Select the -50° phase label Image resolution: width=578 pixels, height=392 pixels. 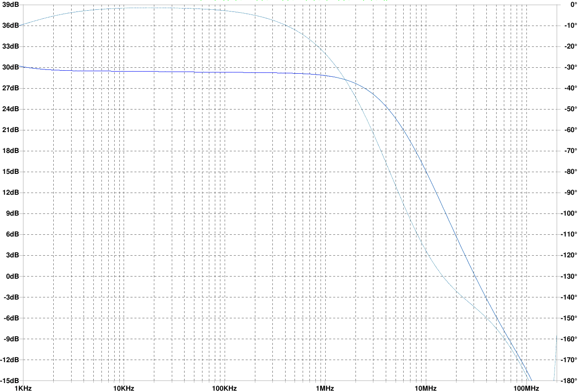point(570,109)
